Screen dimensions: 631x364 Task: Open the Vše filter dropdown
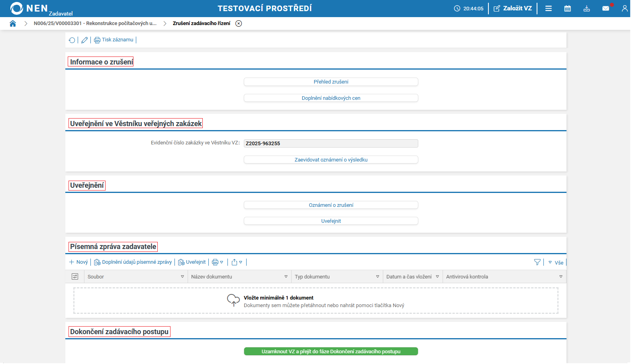pyautogui.click(x=556, y=263)
